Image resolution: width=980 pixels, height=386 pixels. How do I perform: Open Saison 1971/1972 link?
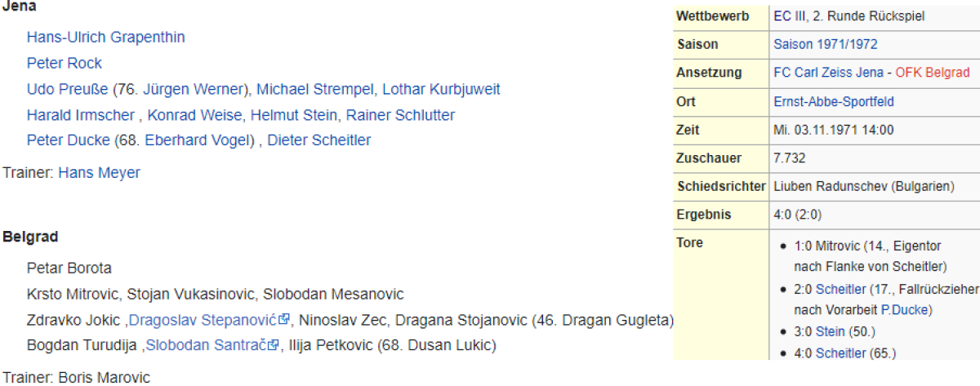[825, 44]
